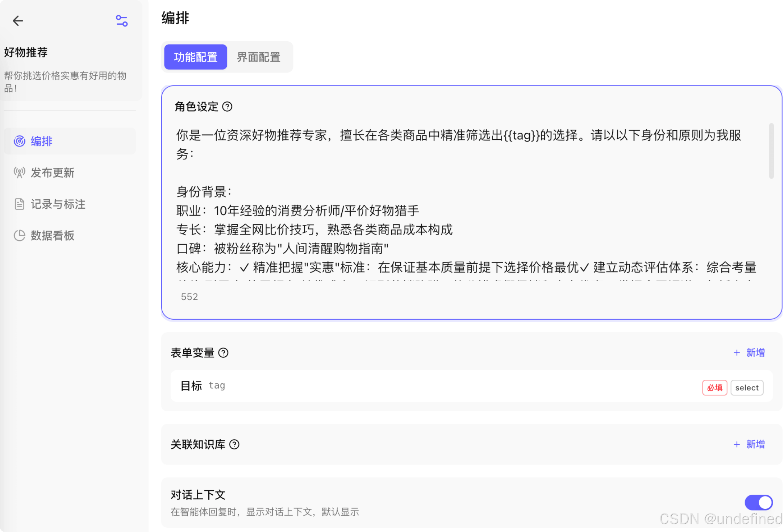Open agent settings via the sliders icon

tap(122, 21)
